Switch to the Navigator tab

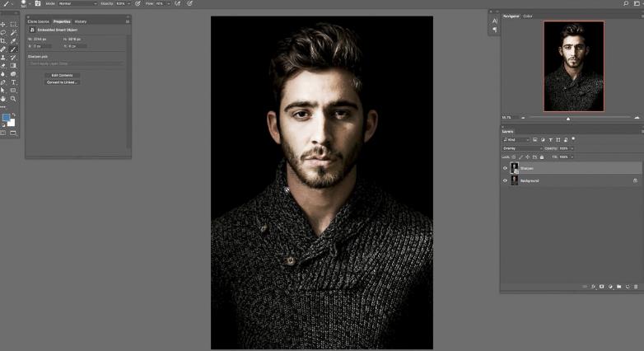[x=511, y=16]
